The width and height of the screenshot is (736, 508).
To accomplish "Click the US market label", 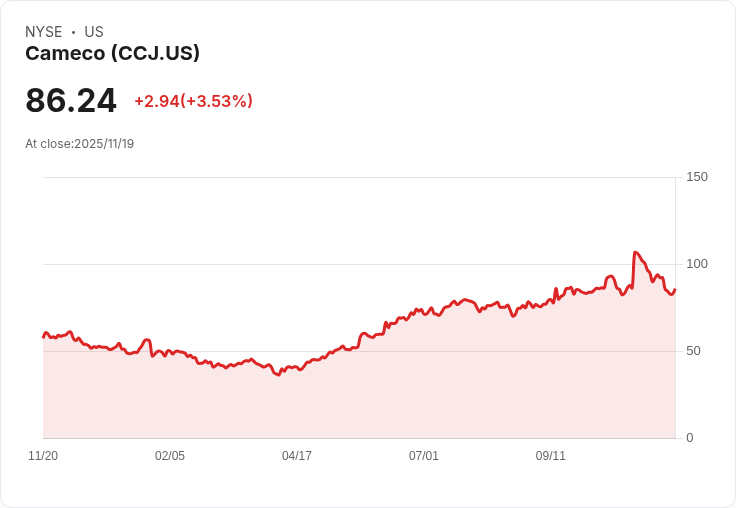I will [94, 32].
